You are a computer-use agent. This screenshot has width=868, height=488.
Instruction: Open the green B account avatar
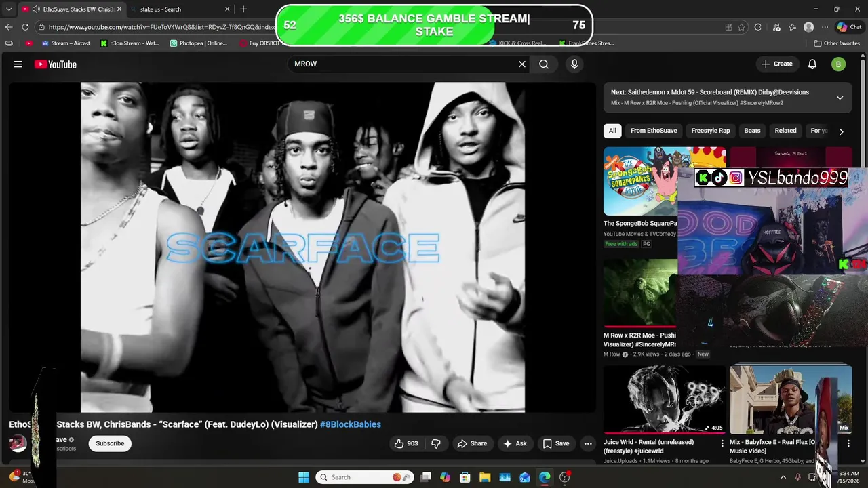(838, 64)
